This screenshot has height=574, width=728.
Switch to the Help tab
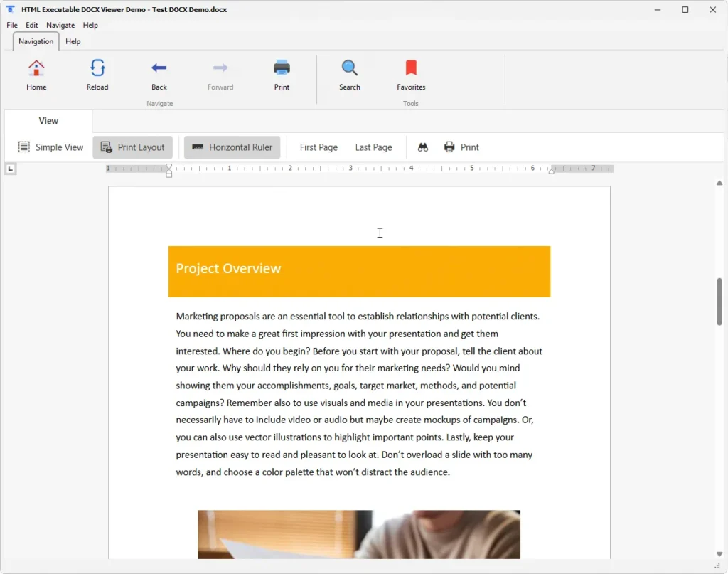tap(73, 41)
